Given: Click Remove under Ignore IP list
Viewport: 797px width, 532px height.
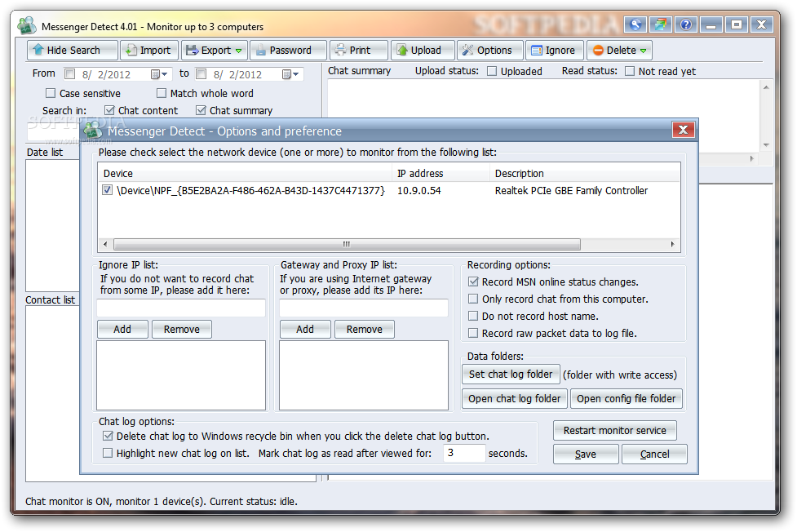Looking at the screenshot, I should [181, 329].
